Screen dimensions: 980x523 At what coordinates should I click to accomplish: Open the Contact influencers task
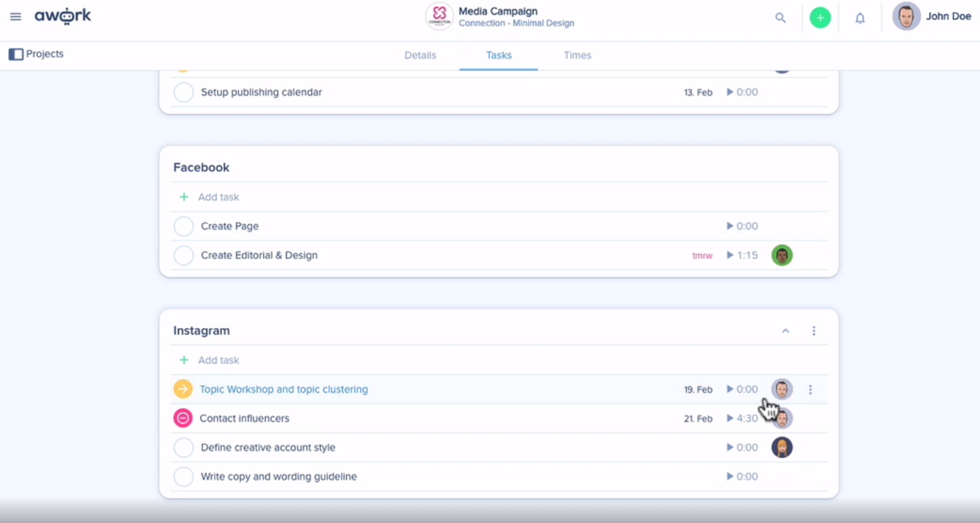pyautogui.click(x=245, y=418)
